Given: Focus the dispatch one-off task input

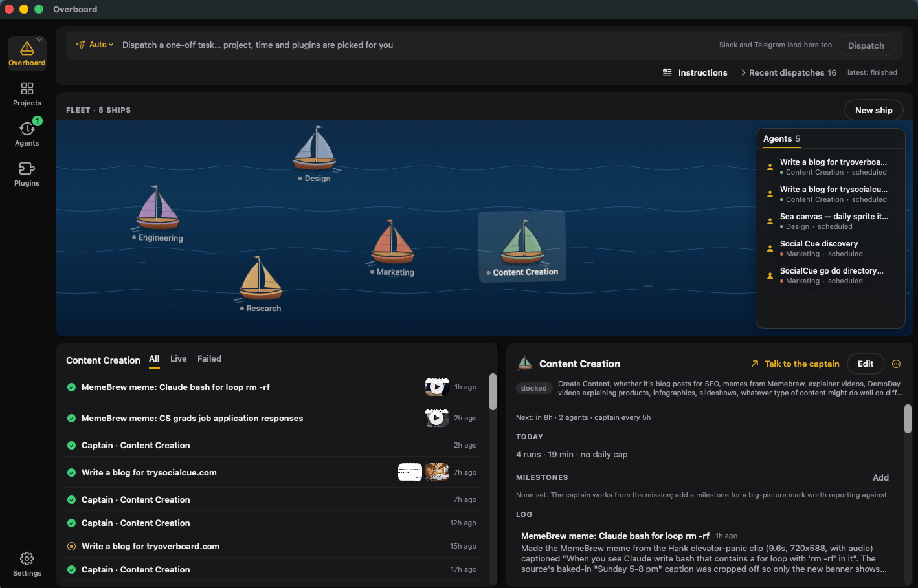Looking at the screenshot, I should tap(414, 45).
